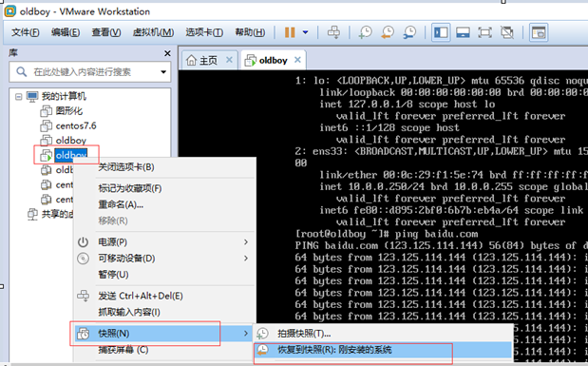This screenshot has width=588, height=366.
Task: Select the highlighted running oldboy VM
Action: (x=71, y=155)
